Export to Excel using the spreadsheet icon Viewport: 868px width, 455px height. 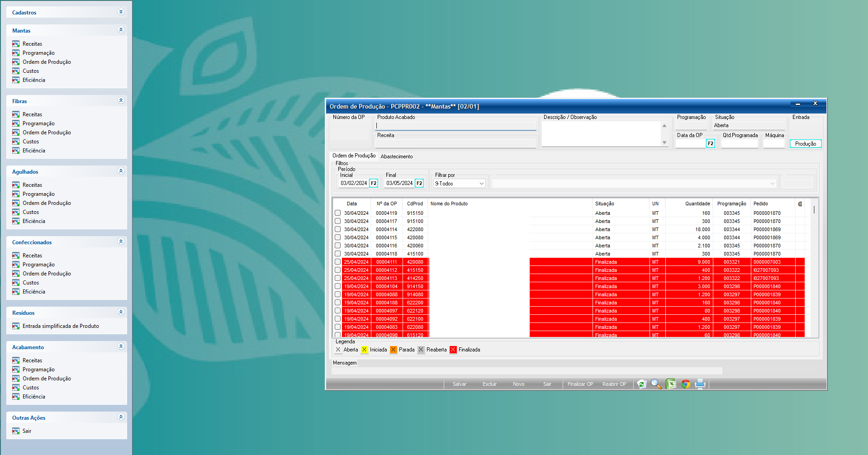pos(671,384)
